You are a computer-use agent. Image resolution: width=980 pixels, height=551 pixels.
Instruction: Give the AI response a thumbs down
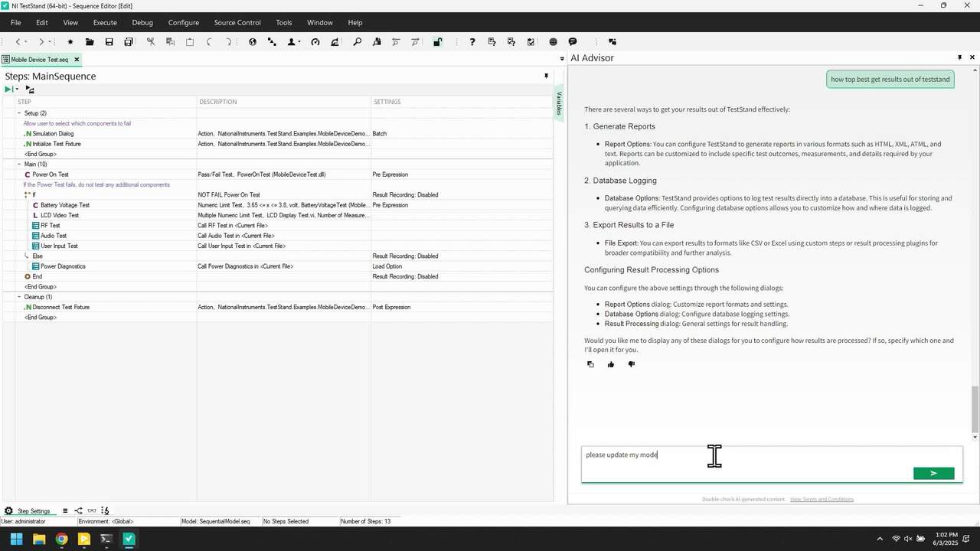click(631, 364)
